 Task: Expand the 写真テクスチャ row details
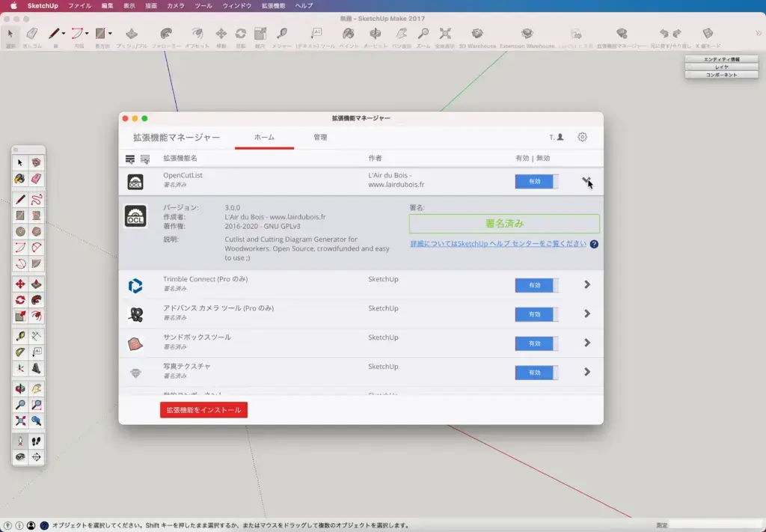[x=587, y=372]
